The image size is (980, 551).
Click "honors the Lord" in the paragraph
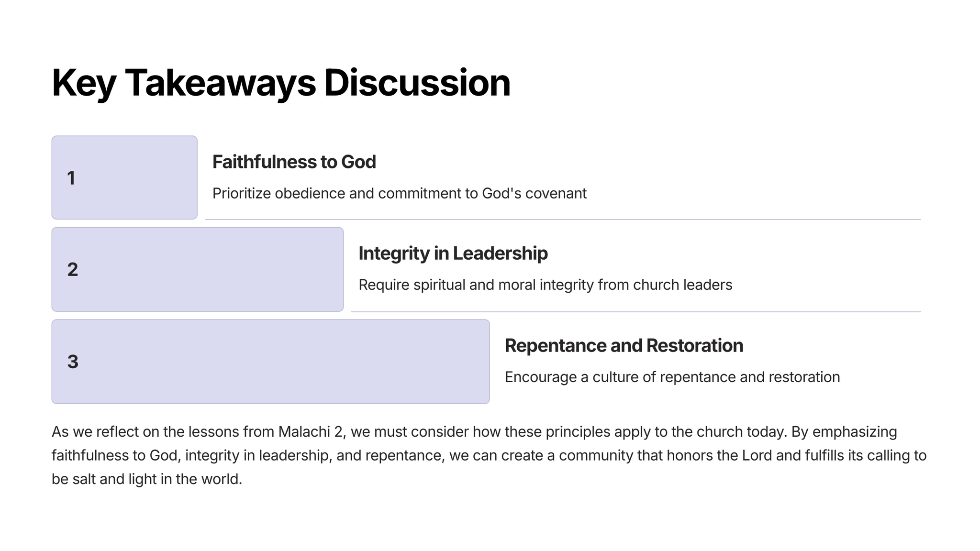tap(719, 455)
